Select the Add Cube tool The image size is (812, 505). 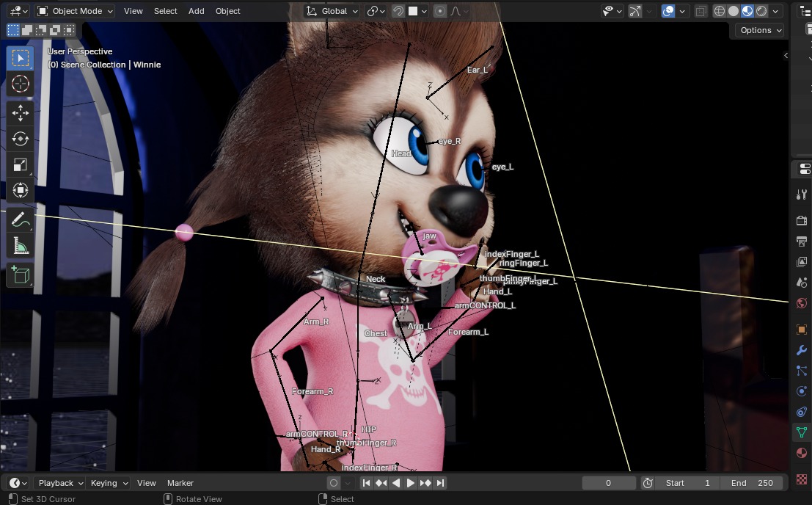(21, 275)
